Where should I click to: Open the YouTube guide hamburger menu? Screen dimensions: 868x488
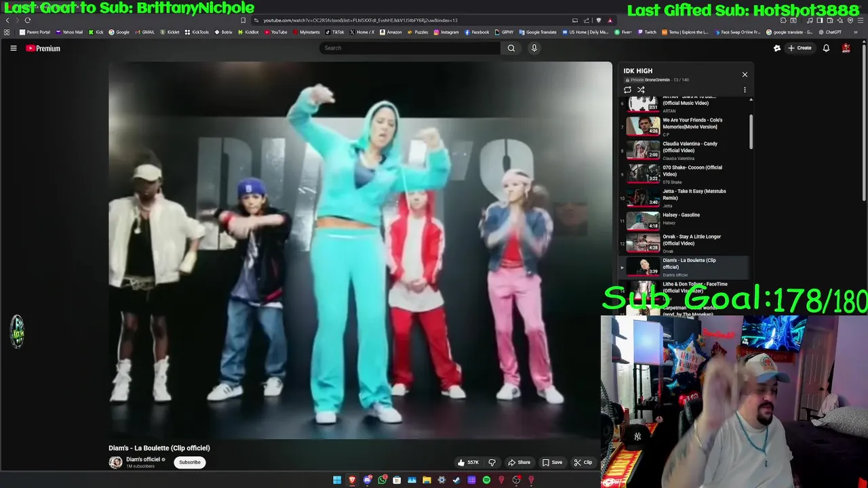13,48
